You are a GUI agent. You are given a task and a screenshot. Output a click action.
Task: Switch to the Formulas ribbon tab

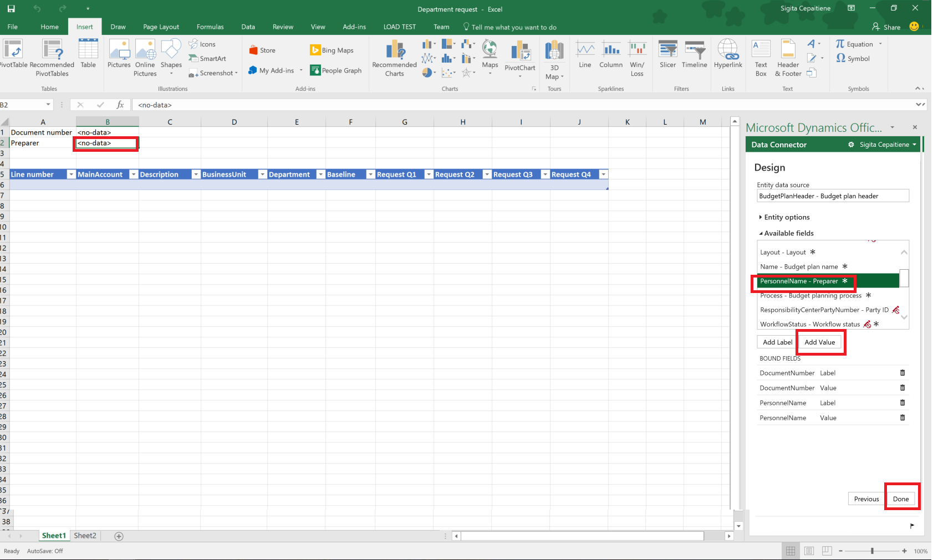[210, 26]
